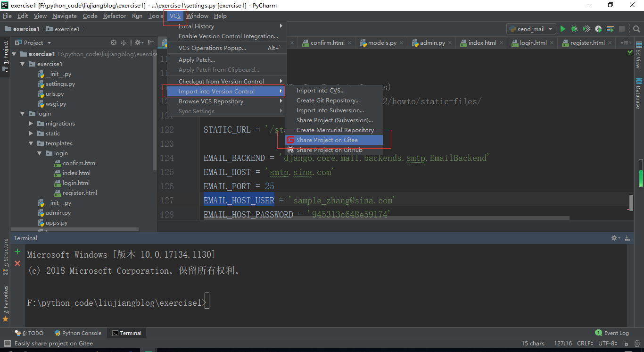Collapse the login folder
The width and height of the screenshot is (644, 352).
point(22,114)
